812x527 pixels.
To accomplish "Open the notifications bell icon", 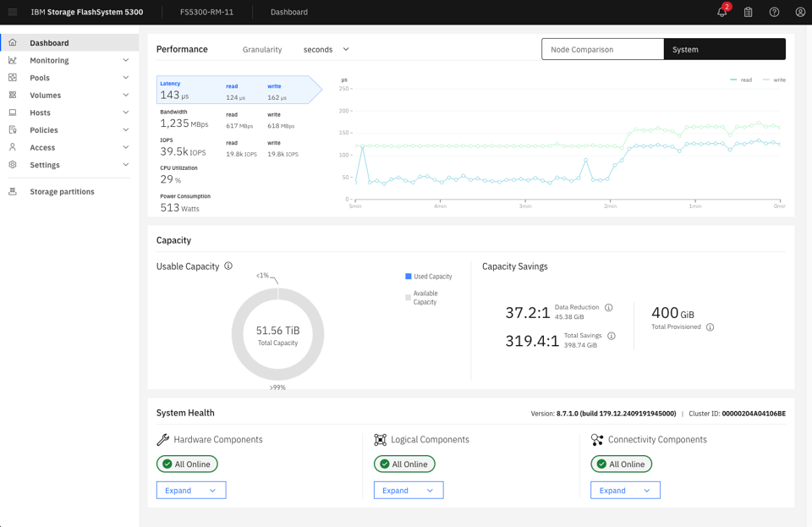I will click(x=721, y=12).
